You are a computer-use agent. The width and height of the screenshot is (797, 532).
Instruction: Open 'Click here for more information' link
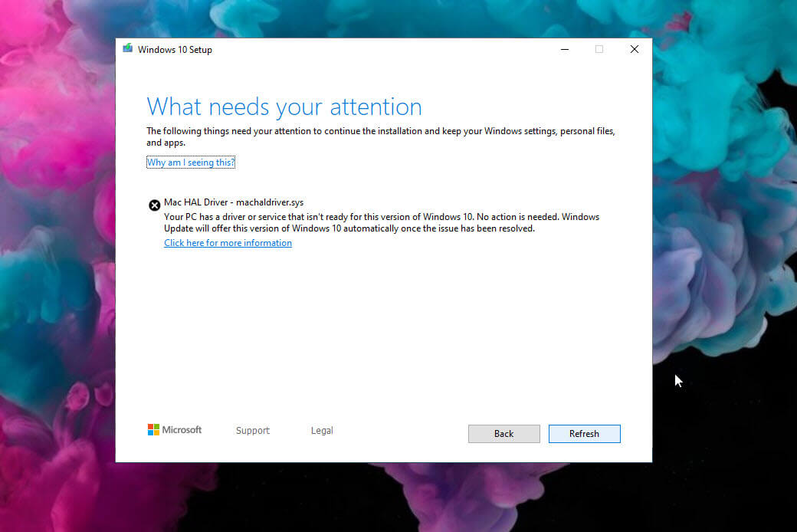pos(228,243)
